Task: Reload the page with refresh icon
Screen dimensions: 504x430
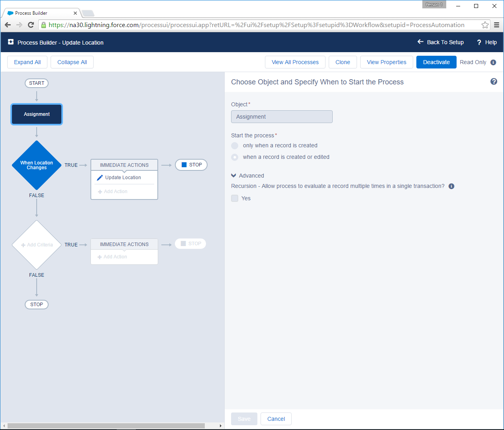Action: [31, 25]
